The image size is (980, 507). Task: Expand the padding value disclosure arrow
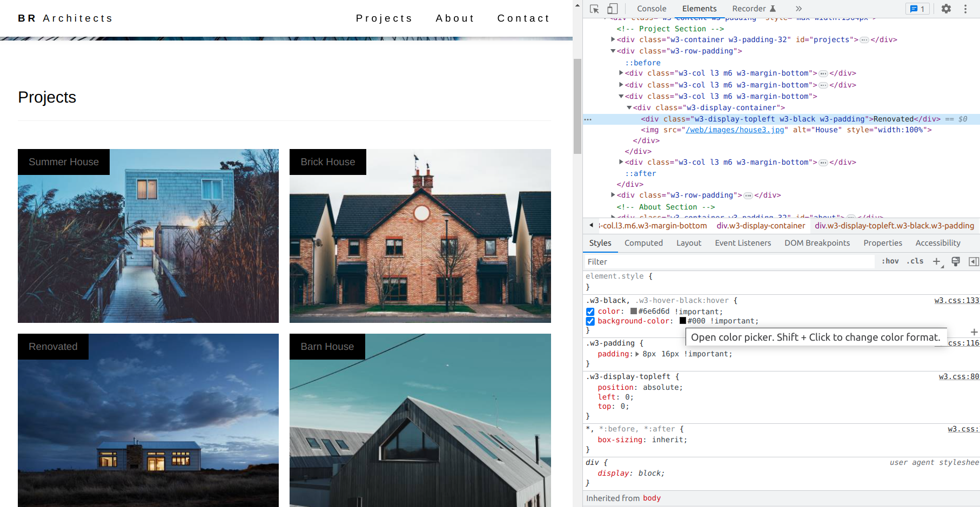tap(637, 354)
